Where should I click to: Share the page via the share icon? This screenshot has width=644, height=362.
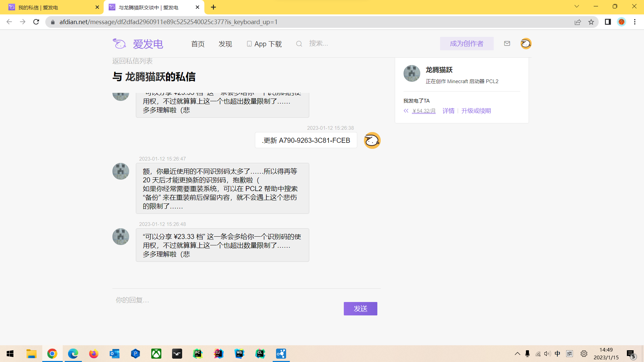[578, 22]
